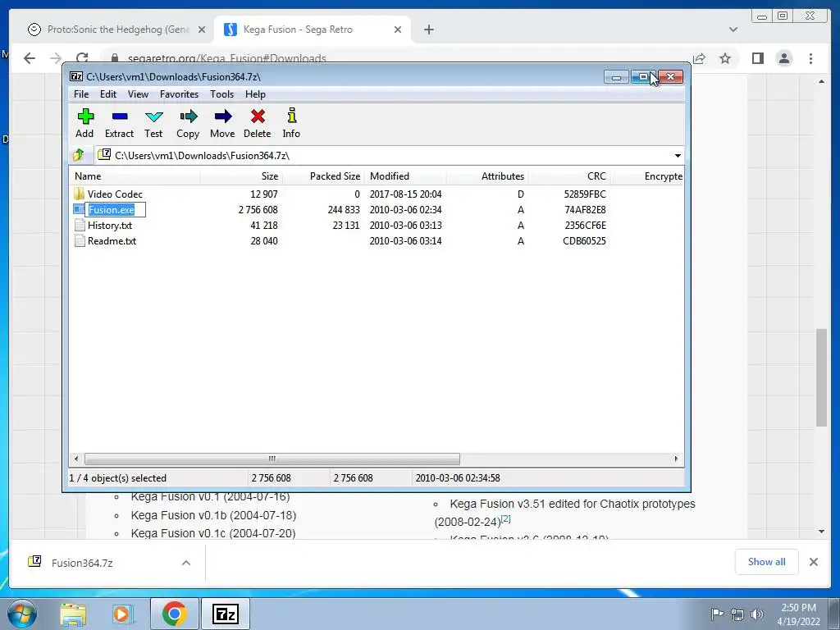Click the Chrome page vertical scrollbar thumb

tap(821, 377)
